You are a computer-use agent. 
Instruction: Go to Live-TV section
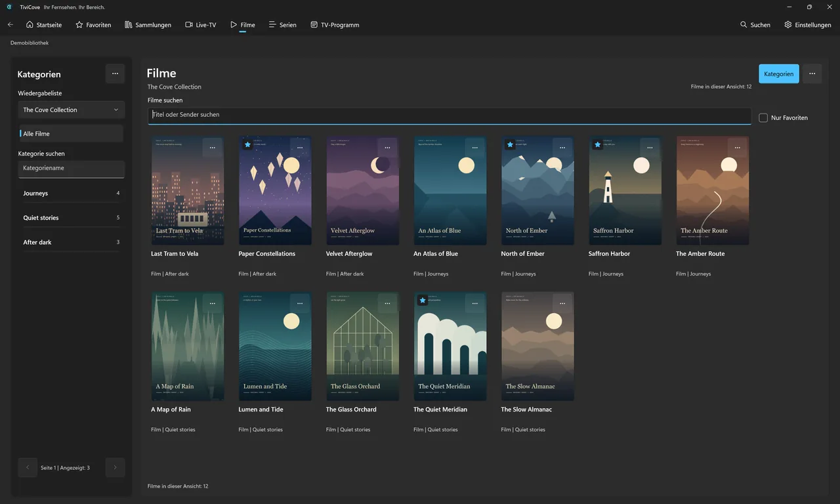point(200,25)
